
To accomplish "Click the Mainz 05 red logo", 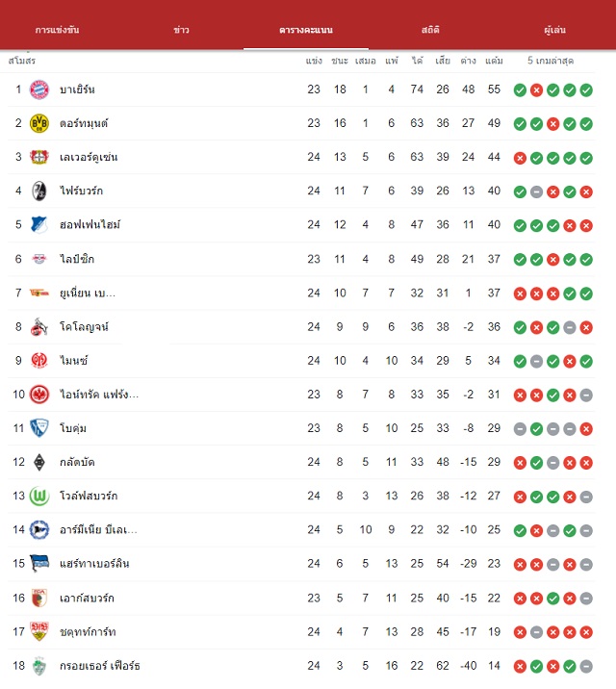I will tap(39, 360).
